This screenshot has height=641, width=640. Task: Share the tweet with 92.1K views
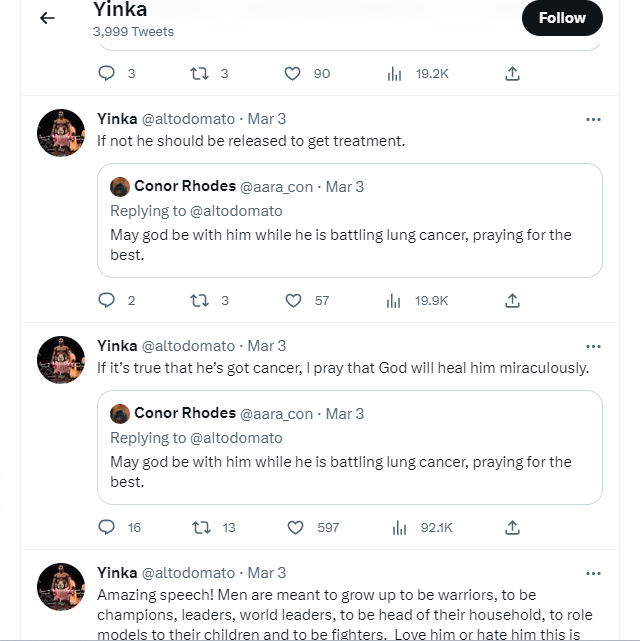[x=512, y=527]
